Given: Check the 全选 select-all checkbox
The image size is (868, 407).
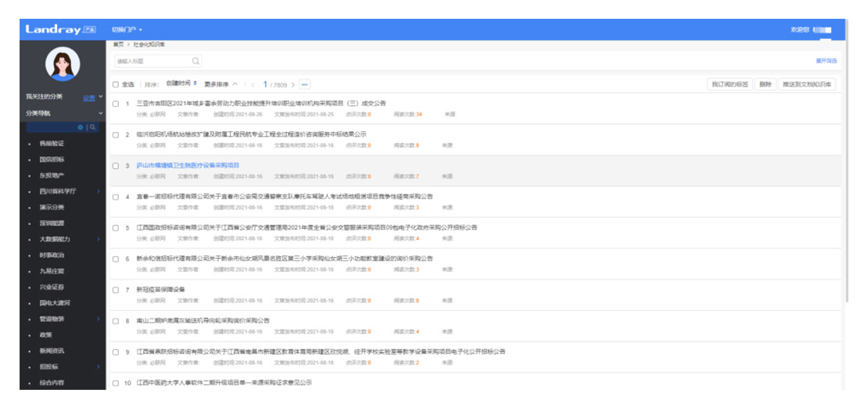Looking at the screenshot, I should [116, 84].
